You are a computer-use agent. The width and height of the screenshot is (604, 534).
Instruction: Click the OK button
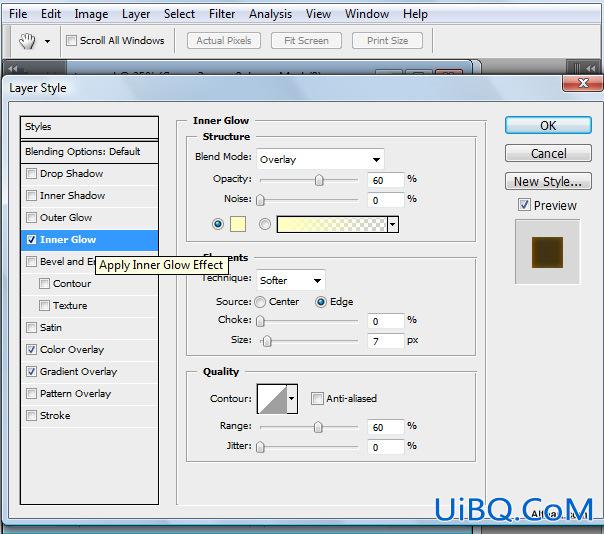[548, 126]
